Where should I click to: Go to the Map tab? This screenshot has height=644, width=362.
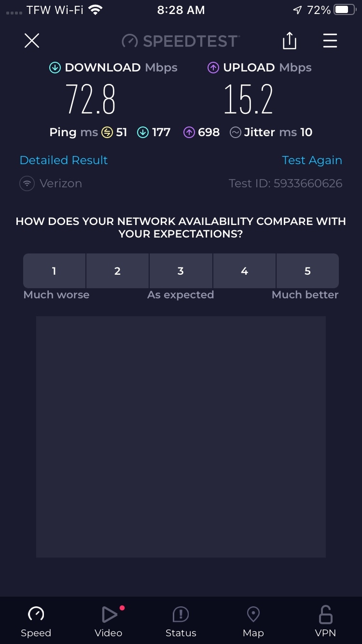tap(253, 621)
